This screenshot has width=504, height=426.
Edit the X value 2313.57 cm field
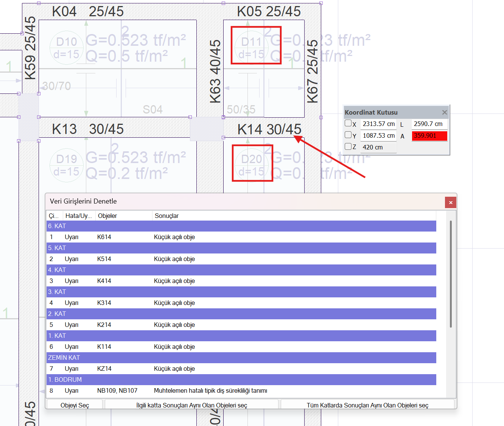point(378,124)
